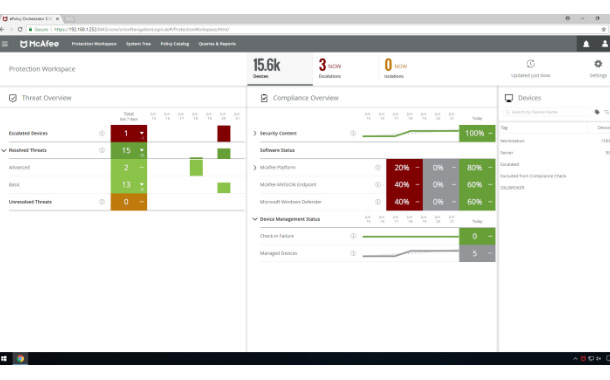610x380 pixels.
Task: Open the Protection Workspace menu
Action: (x=94, y=44)
